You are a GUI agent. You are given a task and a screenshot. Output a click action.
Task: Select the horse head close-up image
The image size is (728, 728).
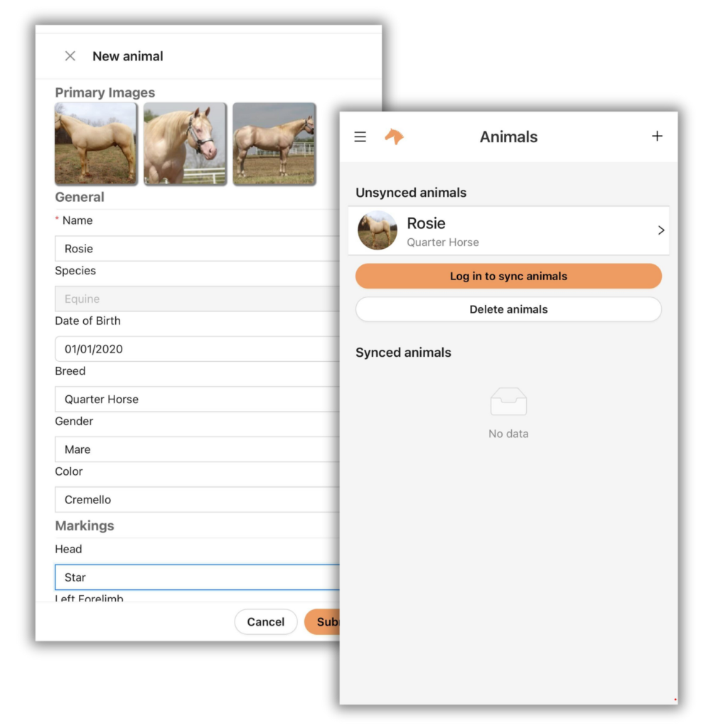tap(185, 144)
